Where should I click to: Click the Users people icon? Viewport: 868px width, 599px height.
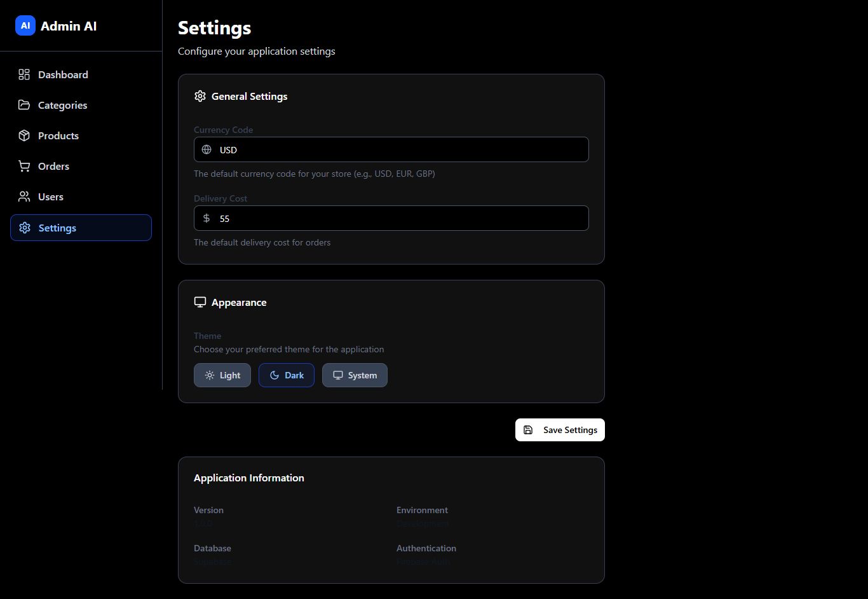click(24, 196)
